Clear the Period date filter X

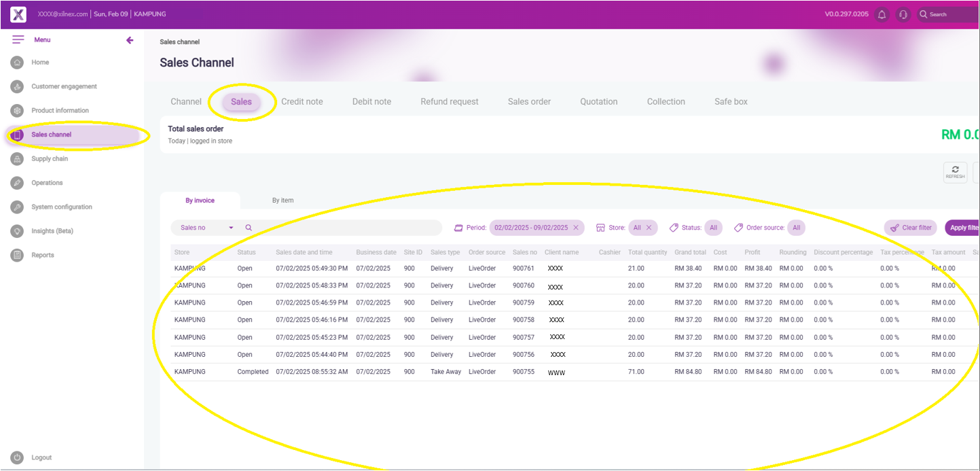click(576, 228)
